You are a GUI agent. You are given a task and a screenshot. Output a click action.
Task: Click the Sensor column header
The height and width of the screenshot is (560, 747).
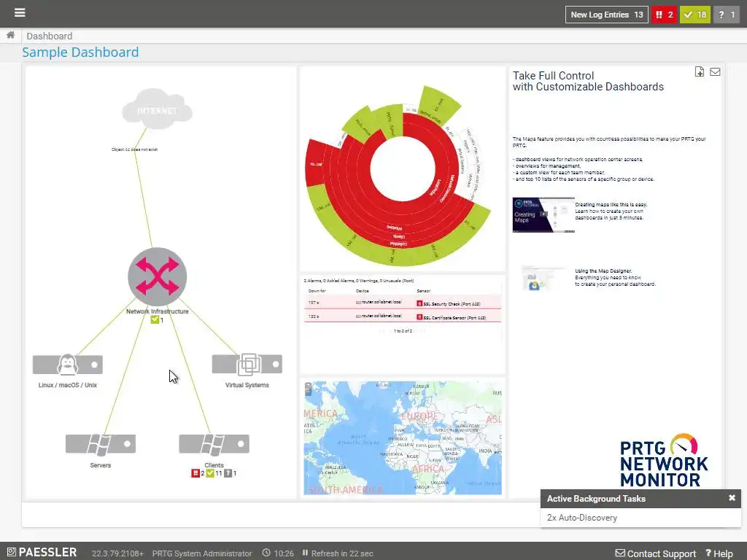click(x=424, y=291)
